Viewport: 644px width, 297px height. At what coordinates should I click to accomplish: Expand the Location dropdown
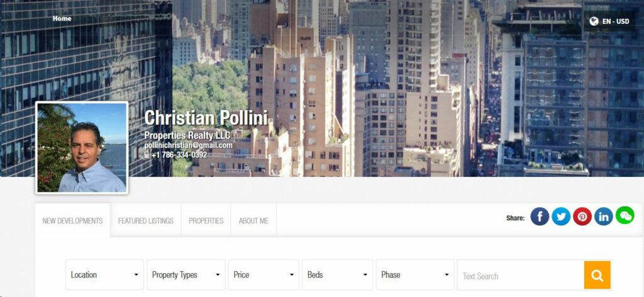click(x=105, y=274)
